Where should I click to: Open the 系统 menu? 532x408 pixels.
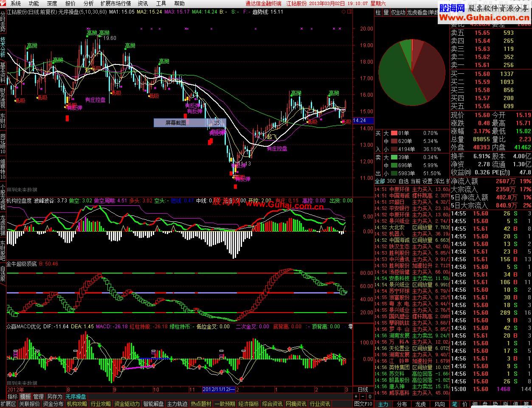coord(15,3)
